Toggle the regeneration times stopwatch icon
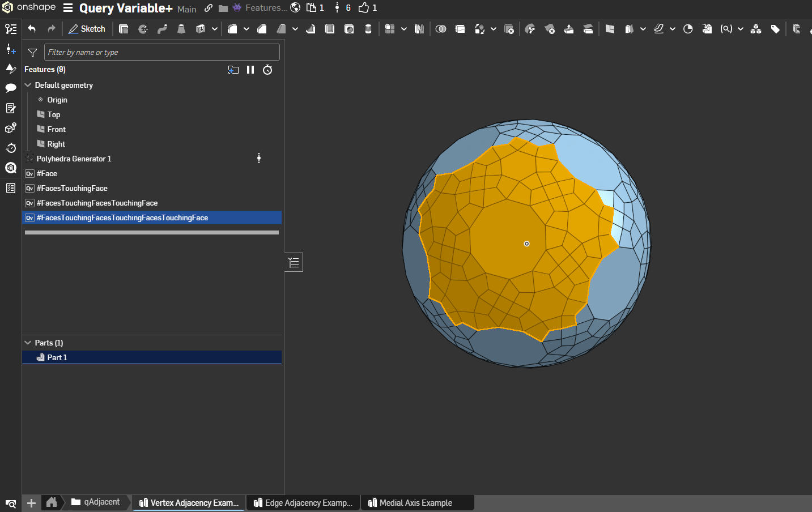 pyautogui.click(x=267, y=70)
